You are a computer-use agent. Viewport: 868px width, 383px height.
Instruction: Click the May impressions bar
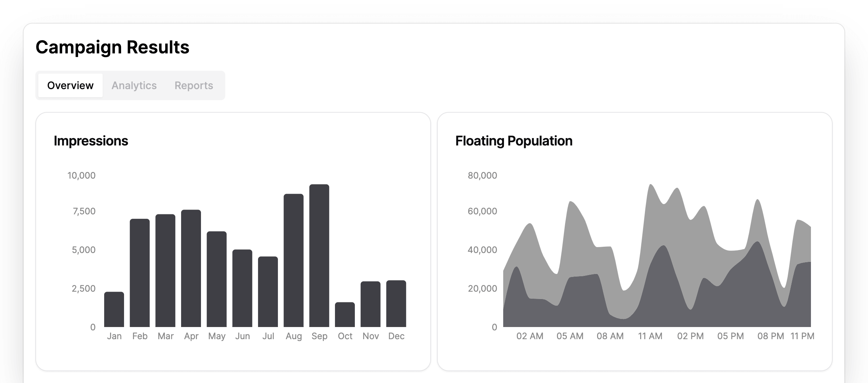(x=216, y=279)
